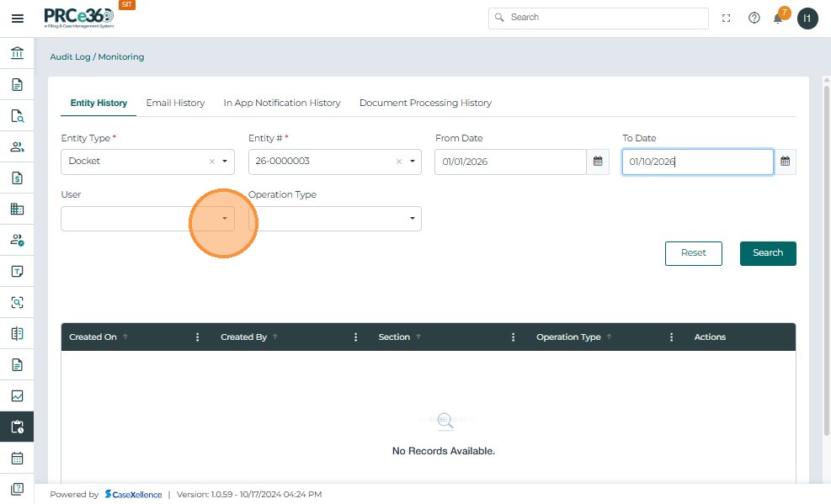The image size is (831, 504).
Task: Sort by the Section column header
Action: (394, 337)
